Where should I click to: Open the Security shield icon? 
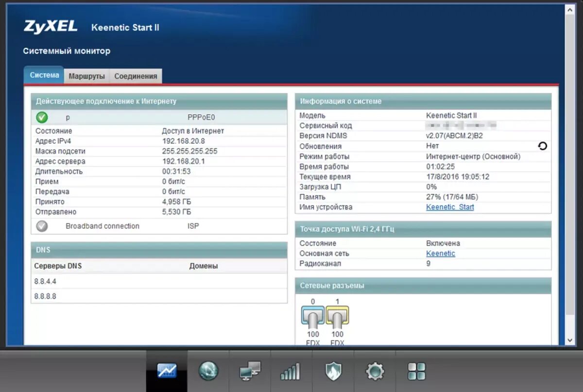pyautogui.click(x=333, y=371)
